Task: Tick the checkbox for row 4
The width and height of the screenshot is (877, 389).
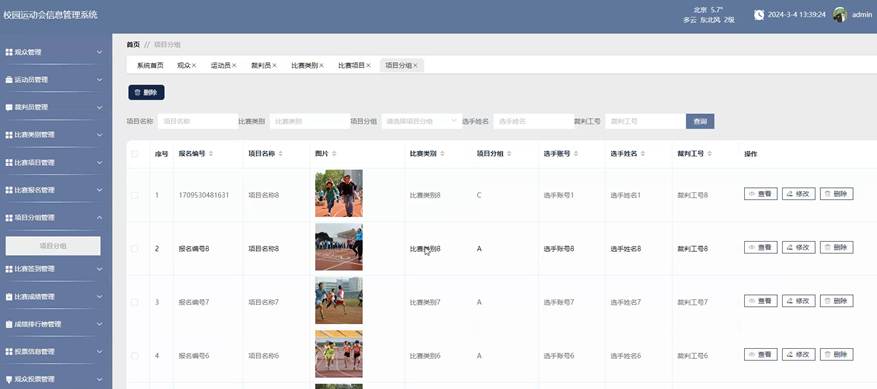Action: pyautogui.click(x=134, y=355)
